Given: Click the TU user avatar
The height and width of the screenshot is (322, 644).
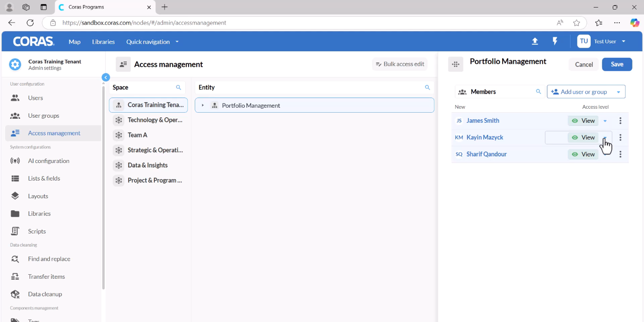Looking at the screenshot, I should click(x=584, y=41).
